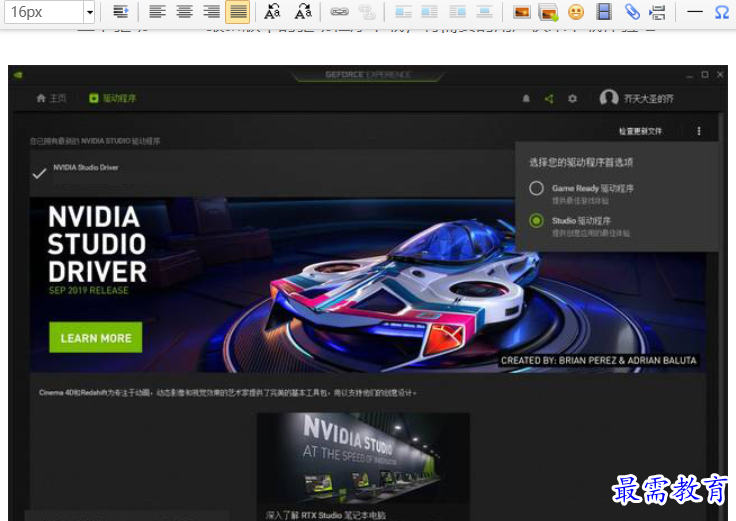The width and height of the screenshot is (736, 521).
Task: Insert a single image
Action: coord(521,12)
